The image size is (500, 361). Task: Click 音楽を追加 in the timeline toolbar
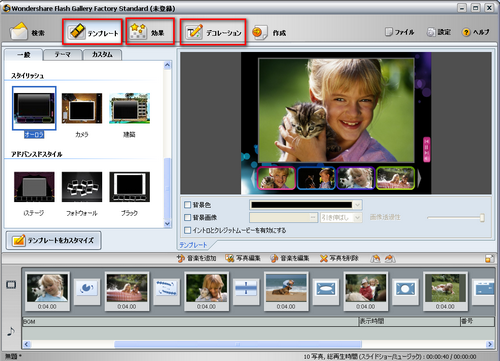click(x=197, y=258)
